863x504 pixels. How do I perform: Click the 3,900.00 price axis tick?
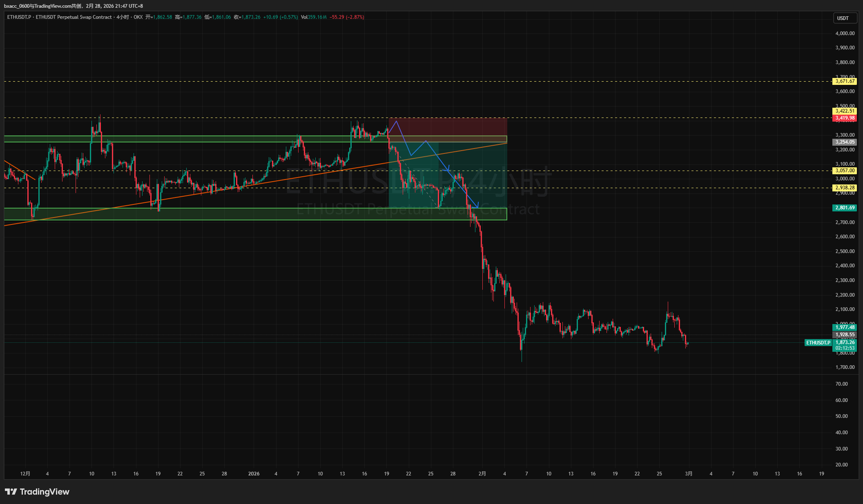pos(845,48)
